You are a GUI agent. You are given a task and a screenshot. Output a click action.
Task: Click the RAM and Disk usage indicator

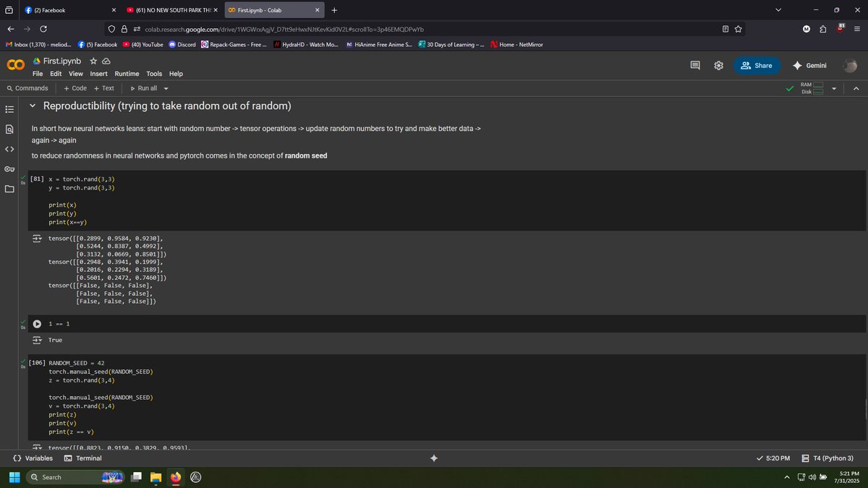[812, 88]
